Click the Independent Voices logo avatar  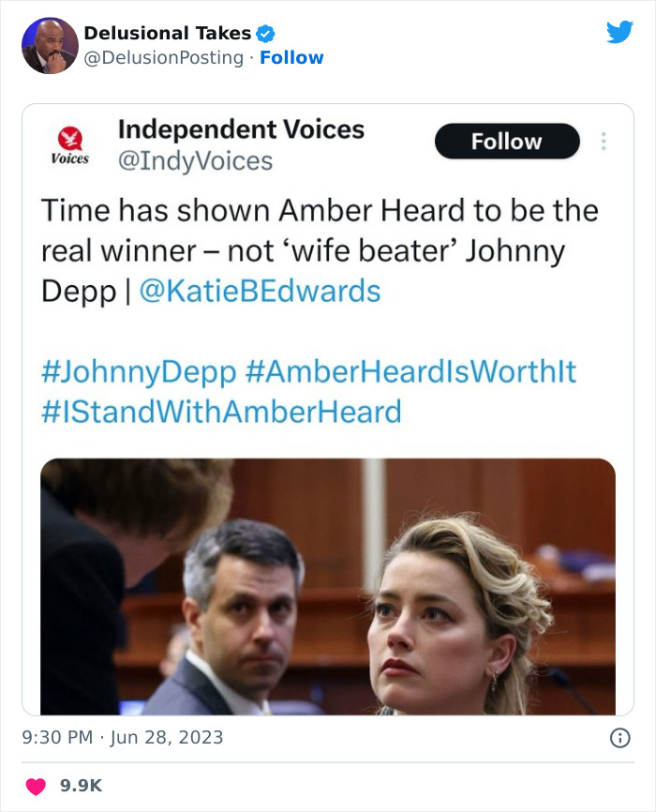[x=70, y=144]
